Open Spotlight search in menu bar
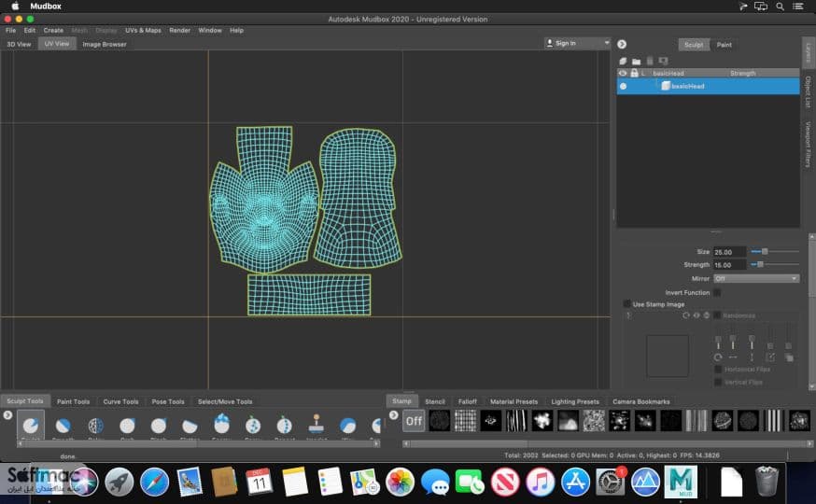This screenshot has height=504, width=816. click(x=780, y=7)
